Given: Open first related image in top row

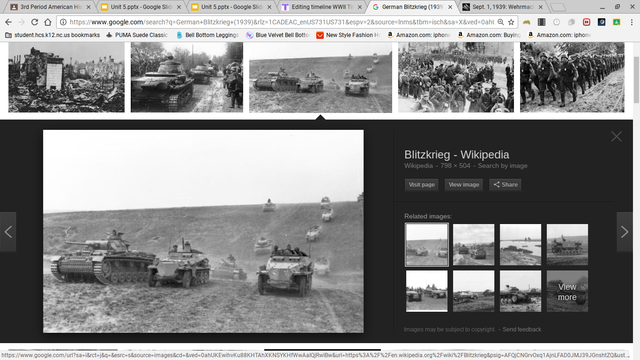Looking at the screenshot, I should (x=427, y=244).
